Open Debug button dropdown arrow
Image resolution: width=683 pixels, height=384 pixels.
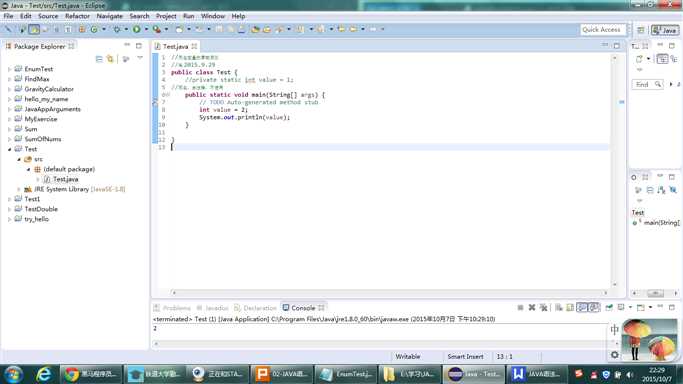pos(126,29)
